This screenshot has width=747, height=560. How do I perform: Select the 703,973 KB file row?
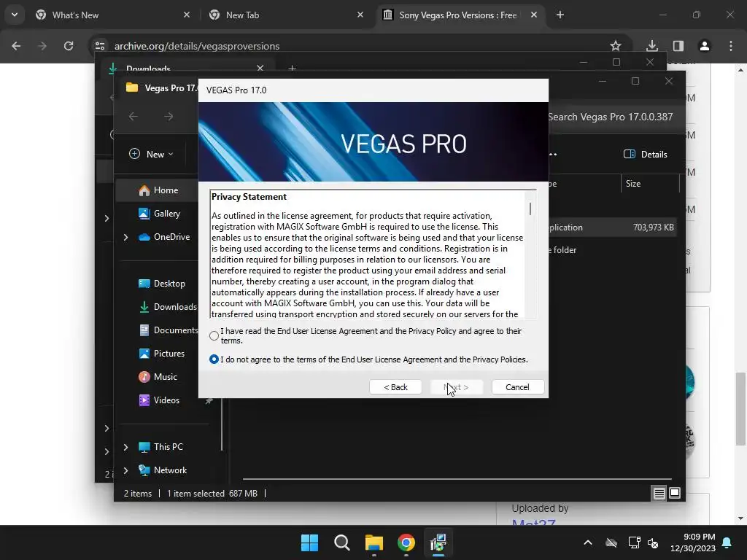612,227
